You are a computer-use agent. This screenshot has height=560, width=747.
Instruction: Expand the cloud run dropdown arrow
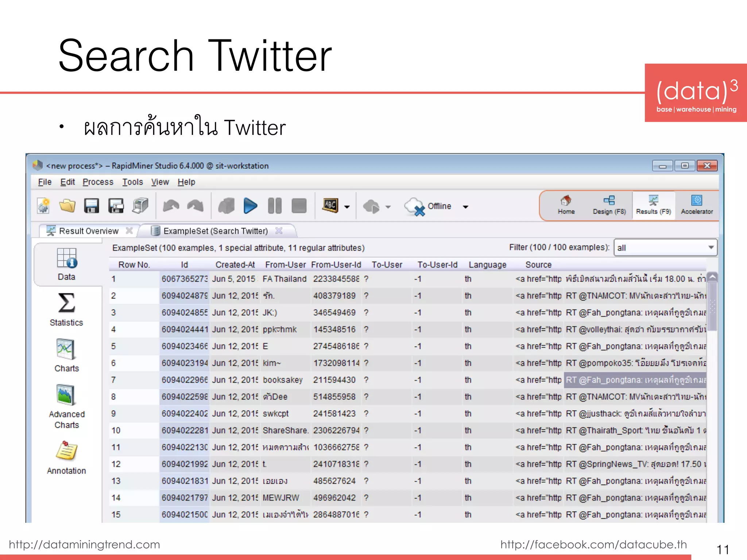click(x=388, y=207)
